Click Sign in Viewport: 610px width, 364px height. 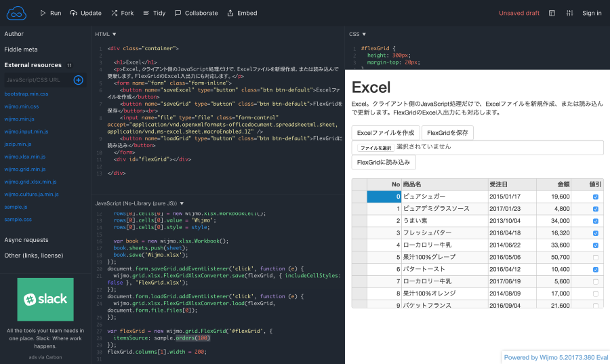592,14
